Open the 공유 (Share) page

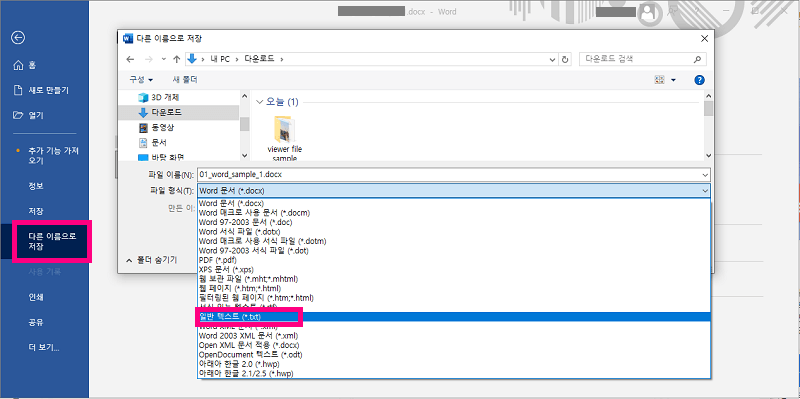36,322
